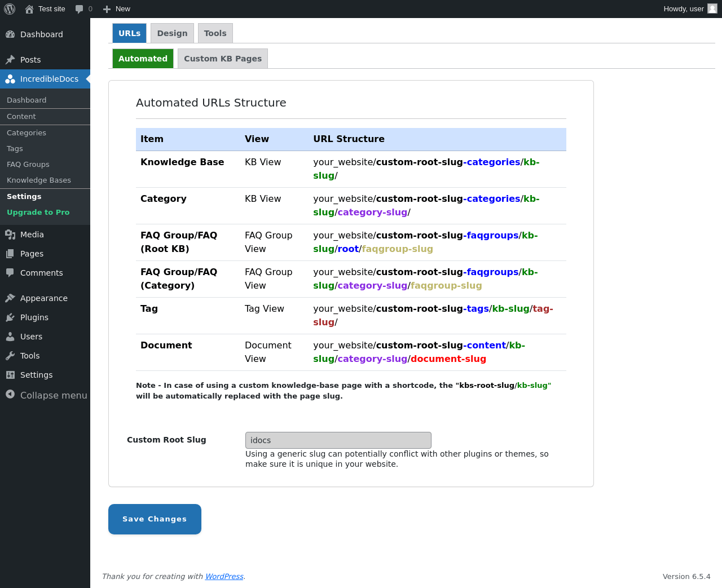Follow the WordPress footer link
This screenshot has width=722, height=588.
pyautogui.click(x=224, y=576)
